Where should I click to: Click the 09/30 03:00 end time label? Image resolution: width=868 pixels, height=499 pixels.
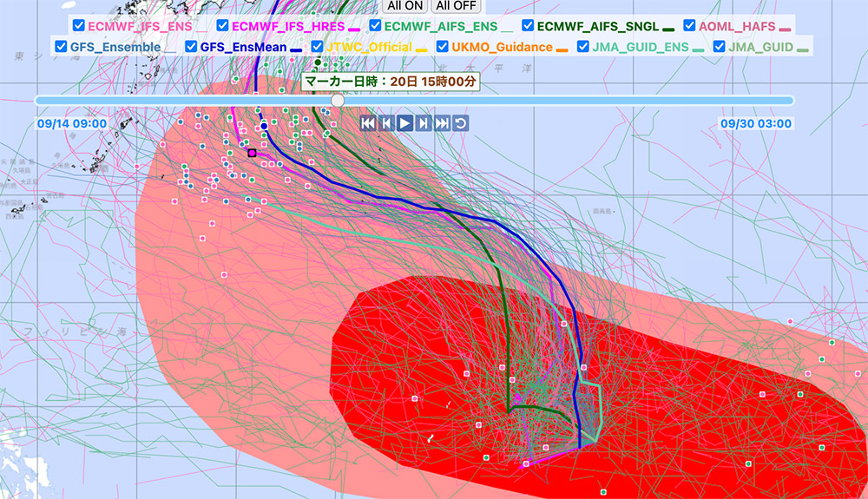point(756,123)
